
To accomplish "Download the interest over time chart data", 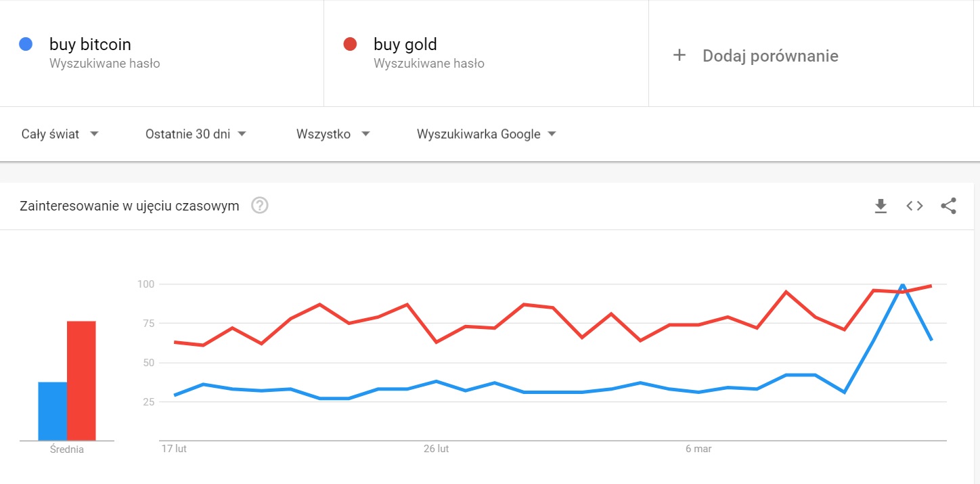I will click(881, 206).
